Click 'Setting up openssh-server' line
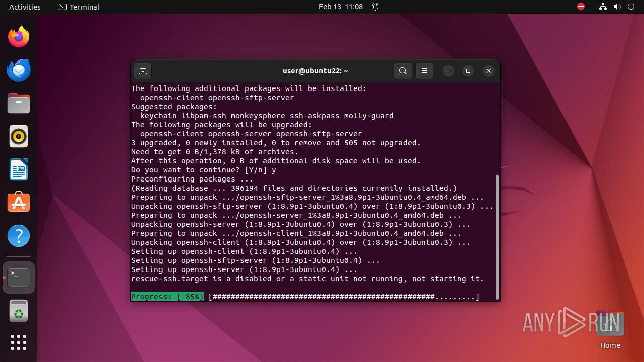 [245, 269]
